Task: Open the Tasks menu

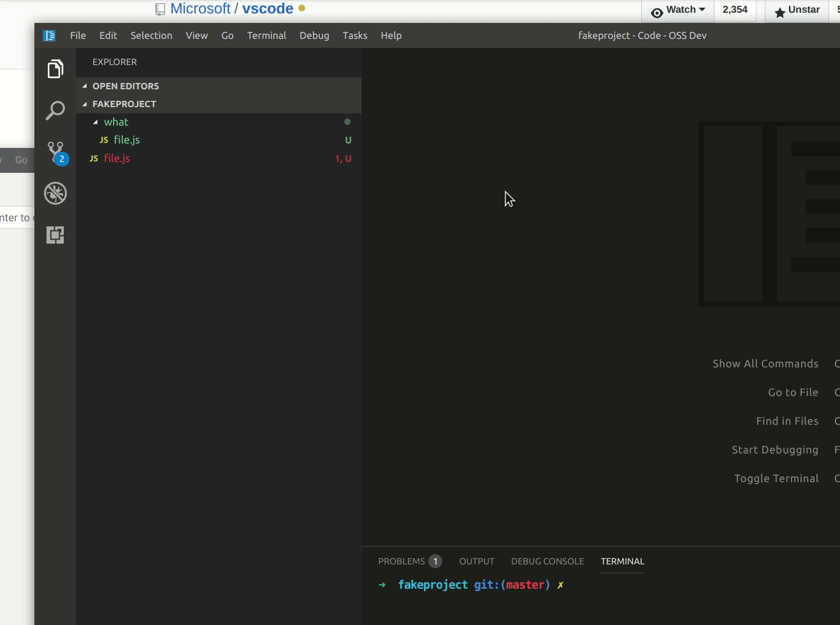Action: pyautogui.click(x=355, y=36)
